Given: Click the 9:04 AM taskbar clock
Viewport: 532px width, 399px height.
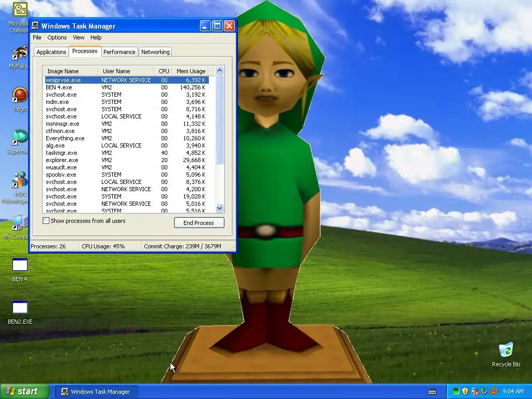Looking at the screenshot, I should (x=513, y=391).
